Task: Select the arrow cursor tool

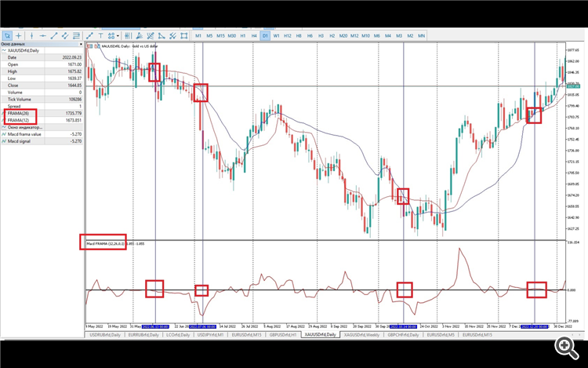Action: (x=7, y=35)
